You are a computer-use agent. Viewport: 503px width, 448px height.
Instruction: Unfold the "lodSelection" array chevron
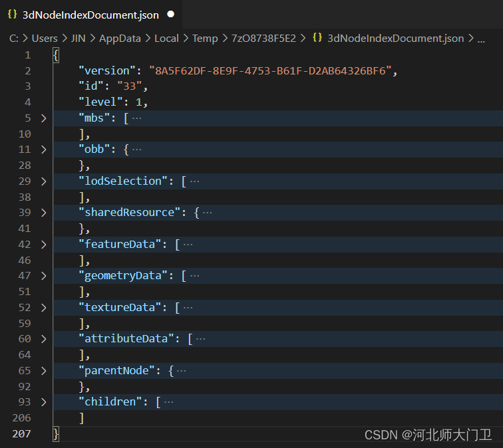pos(43,181)
